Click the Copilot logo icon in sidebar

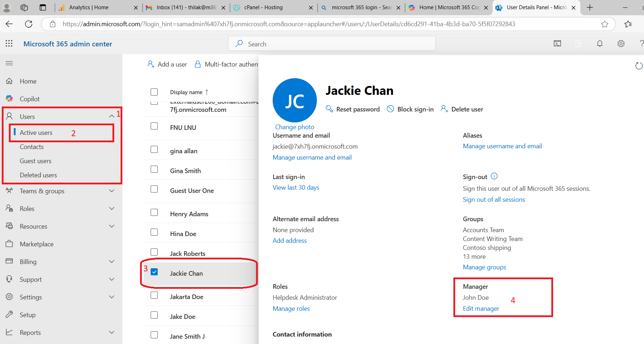point(10,99)
